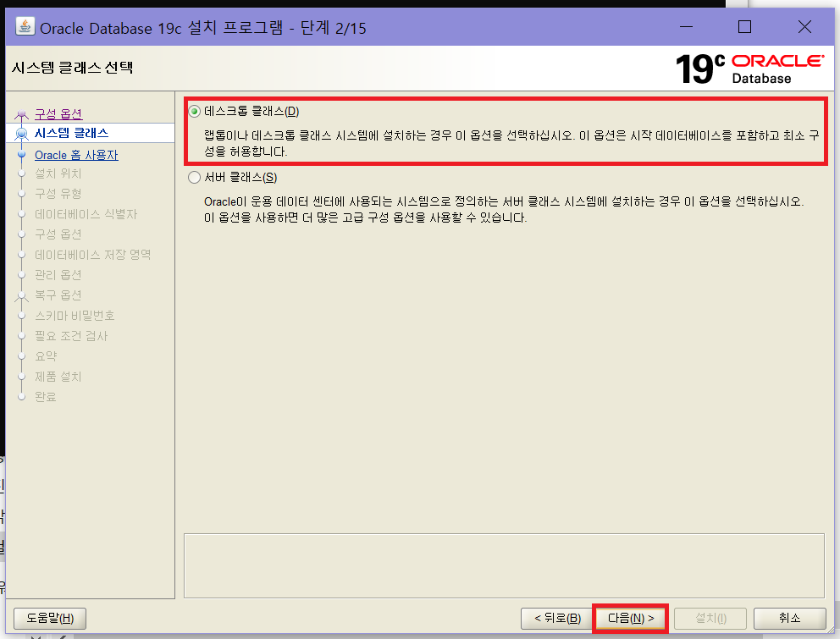840x639 pixels.
Task: Click the 다음(N) > button
Action: [631, 619]
